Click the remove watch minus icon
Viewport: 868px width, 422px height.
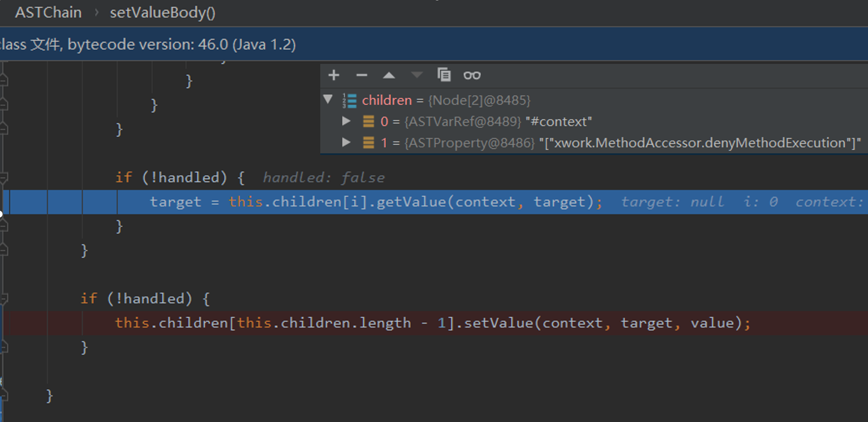pyautogui.click(x=362, y=75)
